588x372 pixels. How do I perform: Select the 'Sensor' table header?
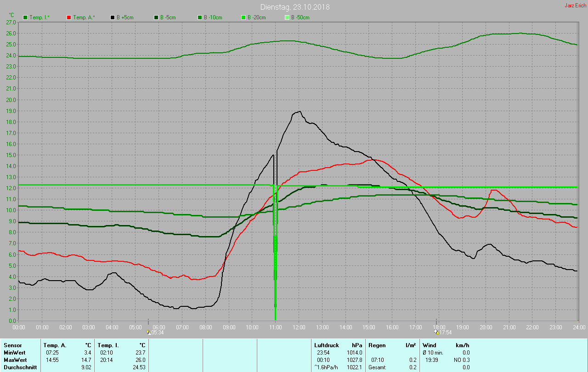point(12,345)
